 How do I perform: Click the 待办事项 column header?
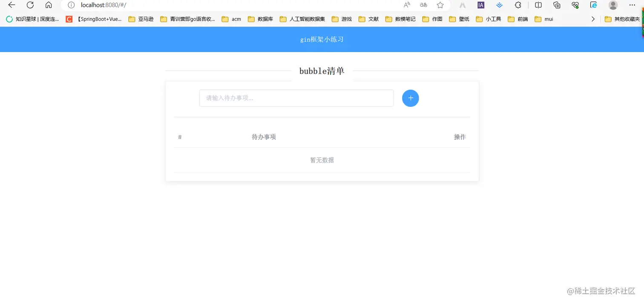pos(264,137)
